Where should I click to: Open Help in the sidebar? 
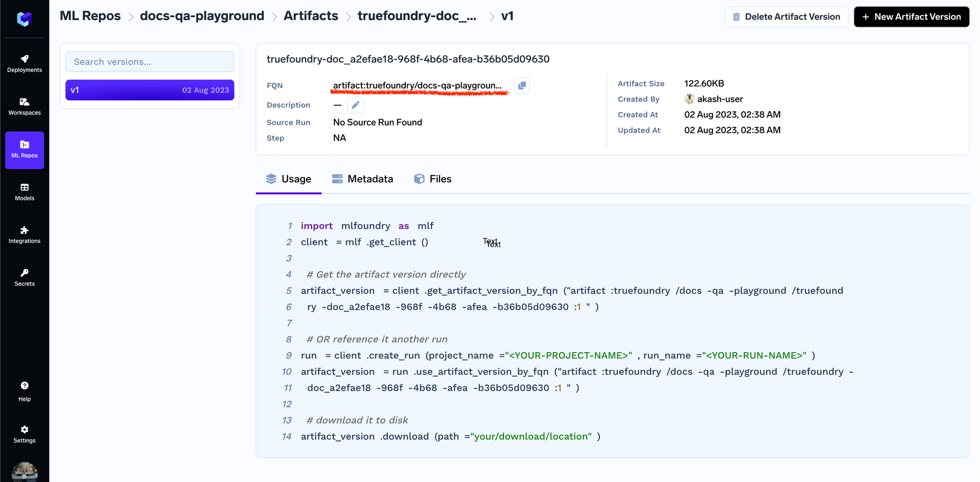click(x=24, y=392)
